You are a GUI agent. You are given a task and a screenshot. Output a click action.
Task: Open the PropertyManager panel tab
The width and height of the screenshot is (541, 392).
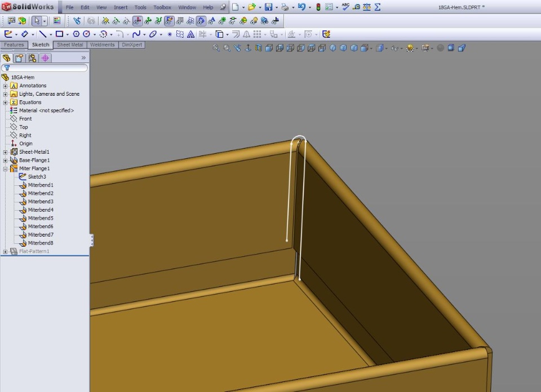point(20,57)
